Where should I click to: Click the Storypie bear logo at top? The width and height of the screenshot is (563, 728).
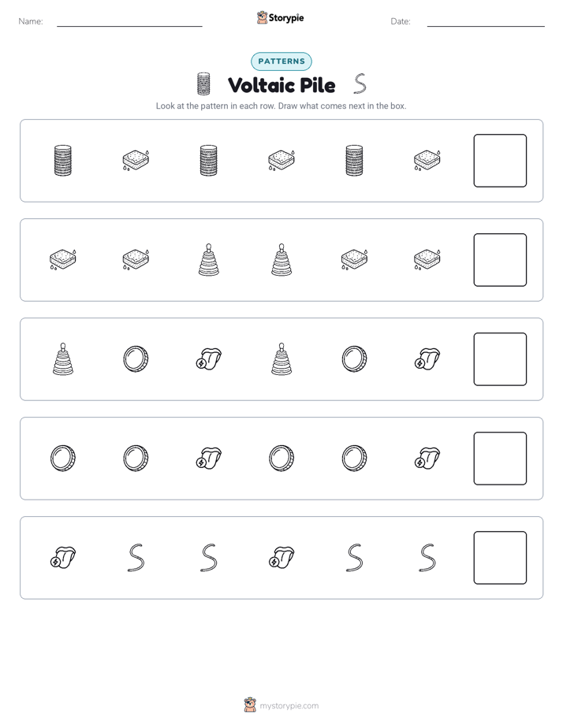[262, 17]
